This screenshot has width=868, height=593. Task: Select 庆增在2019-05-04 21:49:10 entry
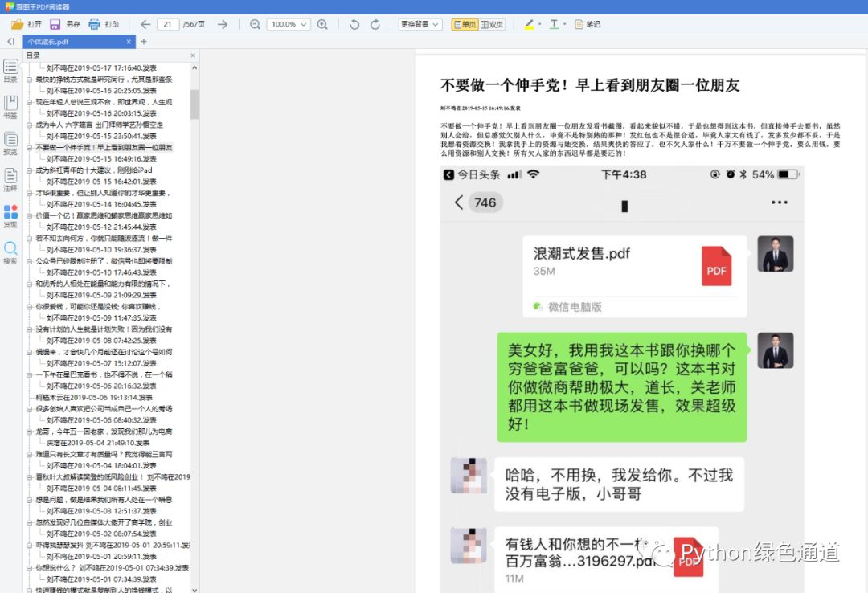pos(98,443)
